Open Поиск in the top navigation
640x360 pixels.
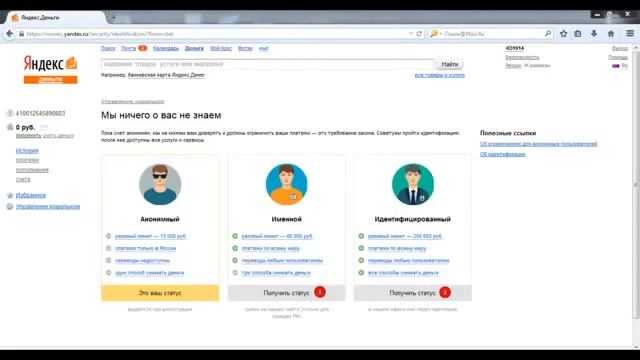pyautogui.click(x=108, y=48)
